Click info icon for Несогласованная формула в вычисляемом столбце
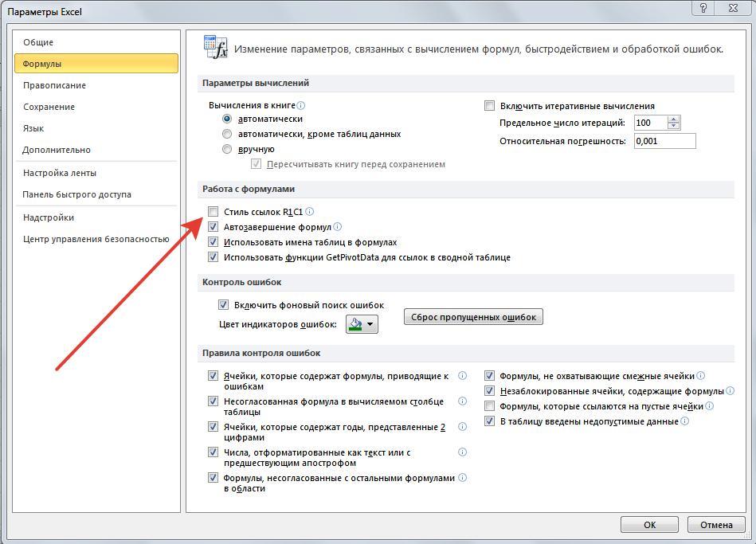 [x=462, y=401]
